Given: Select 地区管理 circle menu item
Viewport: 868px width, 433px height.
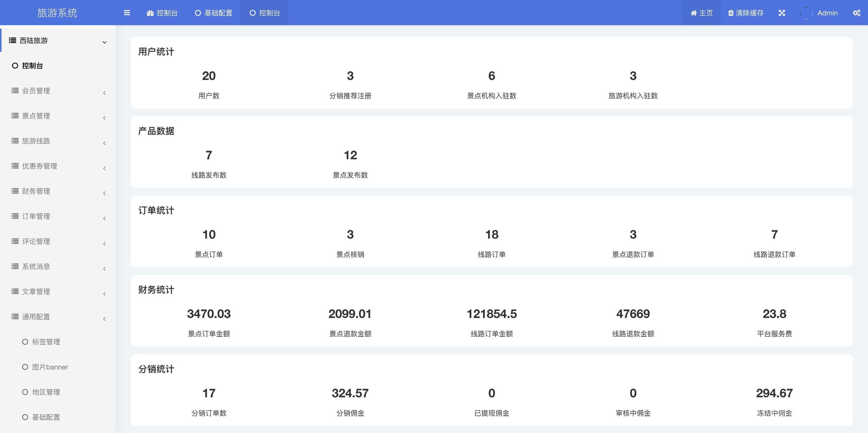Looking at the screenshot, I should [x=46, y=392].
